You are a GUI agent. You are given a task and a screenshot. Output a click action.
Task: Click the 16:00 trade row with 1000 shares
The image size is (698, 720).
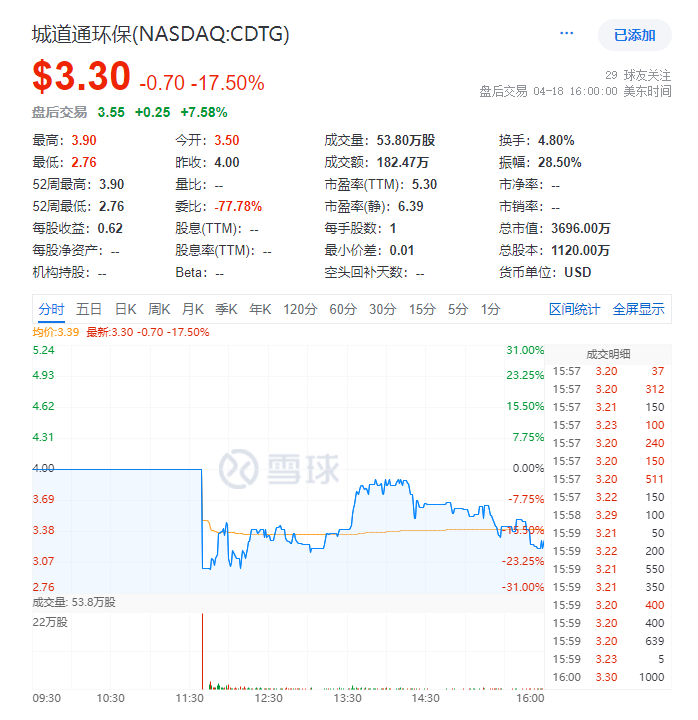coord(608,677)
